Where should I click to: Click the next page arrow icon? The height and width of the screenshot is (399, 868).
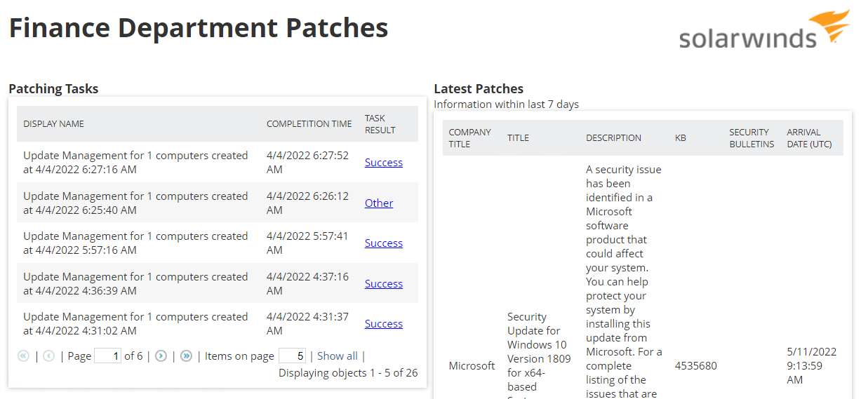tap(161, 356)
